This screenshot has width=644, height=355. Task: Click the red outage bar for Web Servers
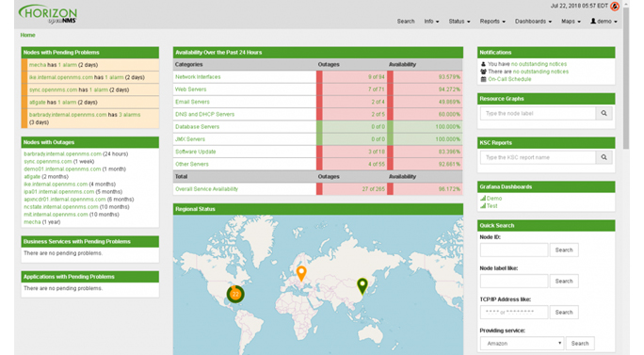click(319, 89)
